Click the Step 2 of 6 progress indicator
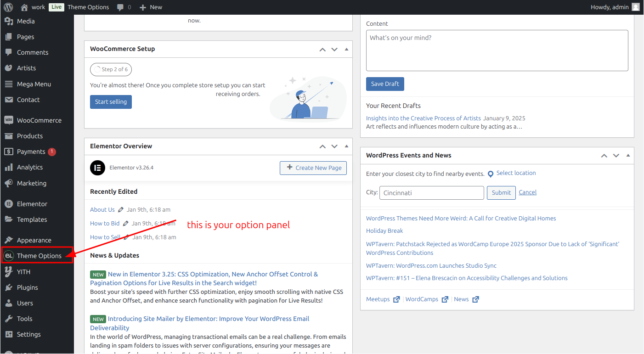644x354 pixels. [111, 69]
